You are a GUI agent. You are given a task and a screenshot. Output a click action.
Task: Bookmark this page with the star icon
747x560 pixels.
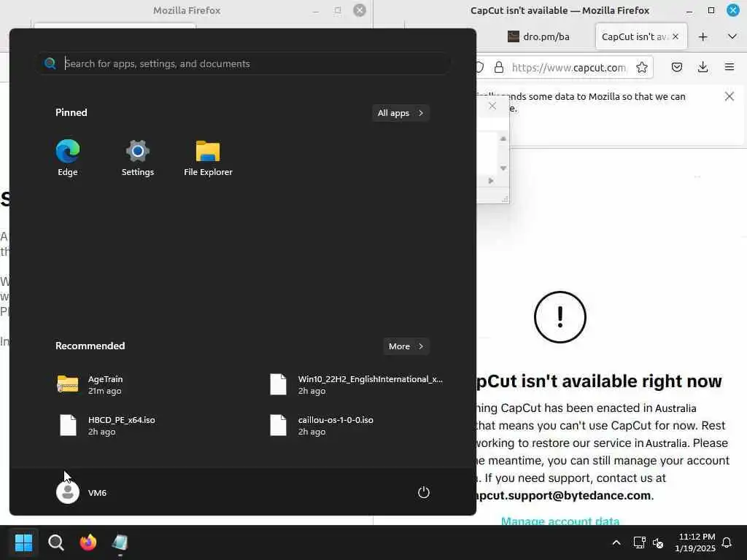pos(642,68)
